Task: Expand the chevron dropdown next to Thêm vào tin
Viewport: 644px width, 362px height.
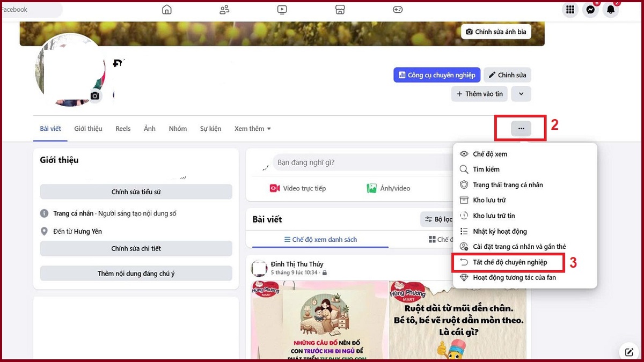Action: tap(521, 94)
